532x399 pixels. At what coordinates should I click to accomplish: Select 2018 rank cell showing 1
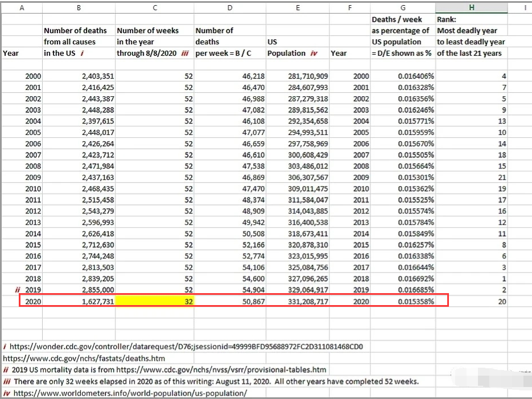[x=471, y=278]
